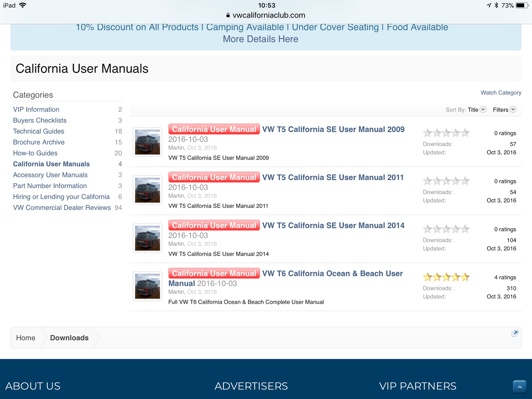Click the Watch Category link

[501, 93]
